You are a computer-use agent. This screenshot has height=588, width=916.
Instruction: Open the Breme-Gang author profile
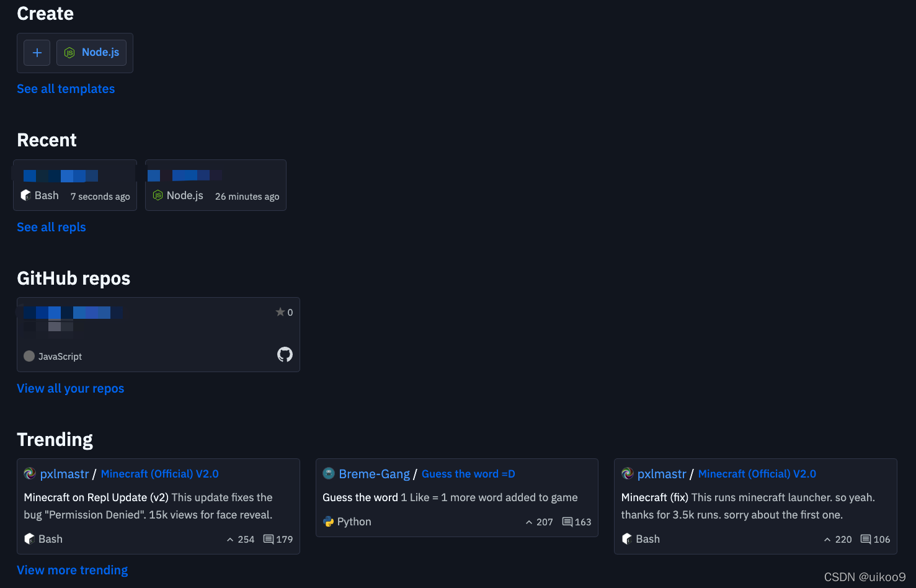pyautogui.click(x=374, y=474)
